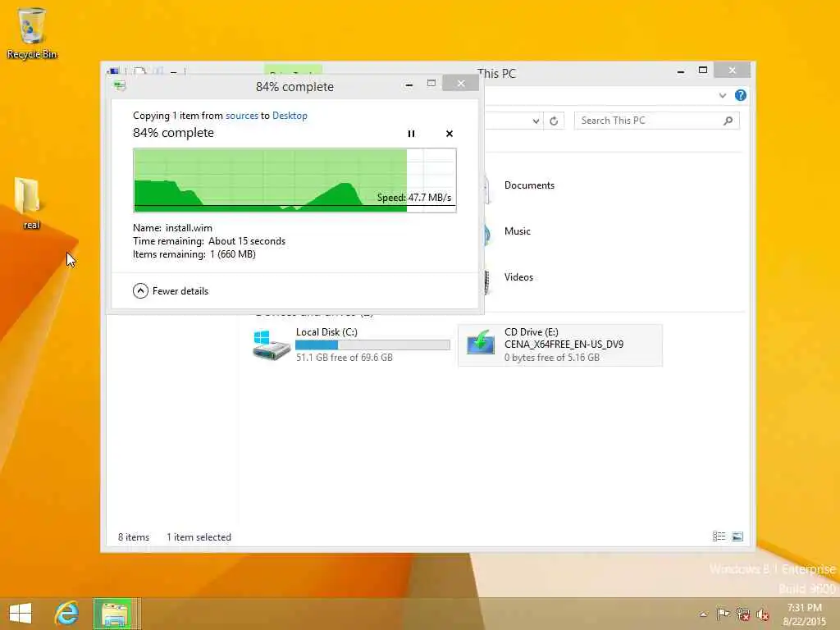The image size is (840, 630).
Task: Click the 'Desktop' destination link
Action: [x=290, y=116]
